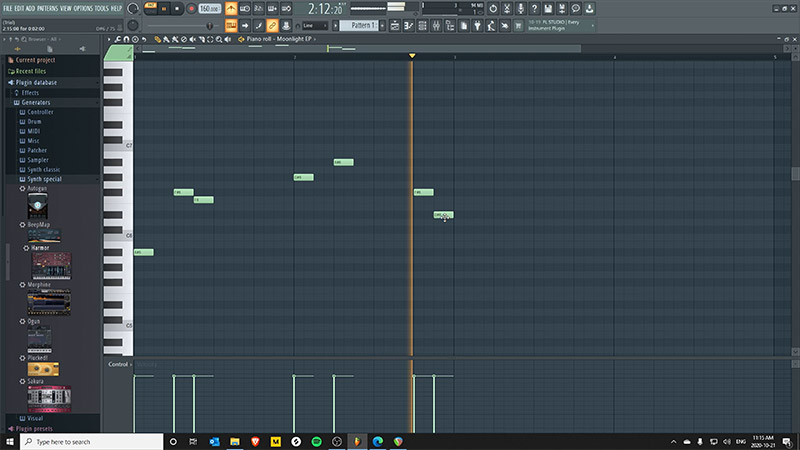This screenshot has height=450, width=800.
Task: Open the Line snap dropdown
Action: coord(314,25)
